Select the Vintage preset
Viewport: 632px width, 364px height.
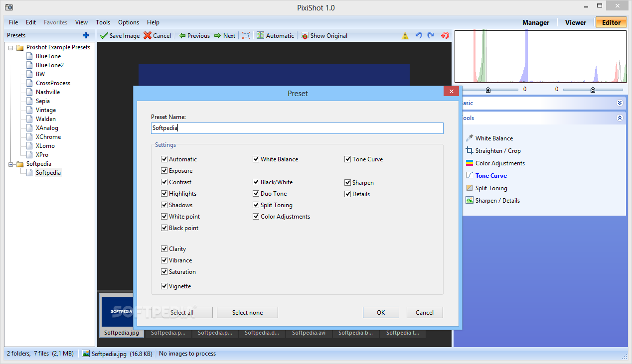46,110
